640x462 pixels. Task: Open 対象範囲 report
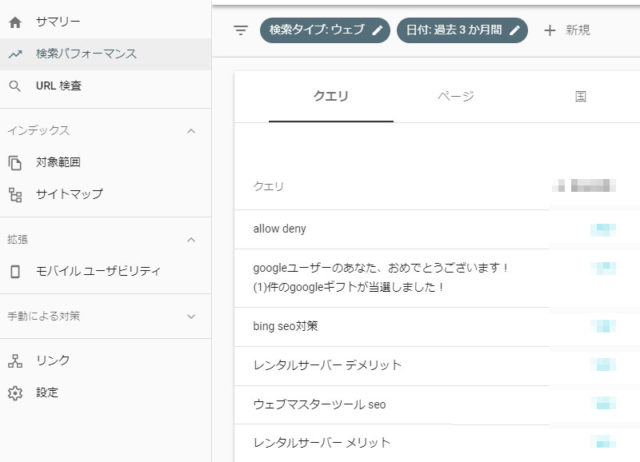pyautogui.click(x=105, y=162)
